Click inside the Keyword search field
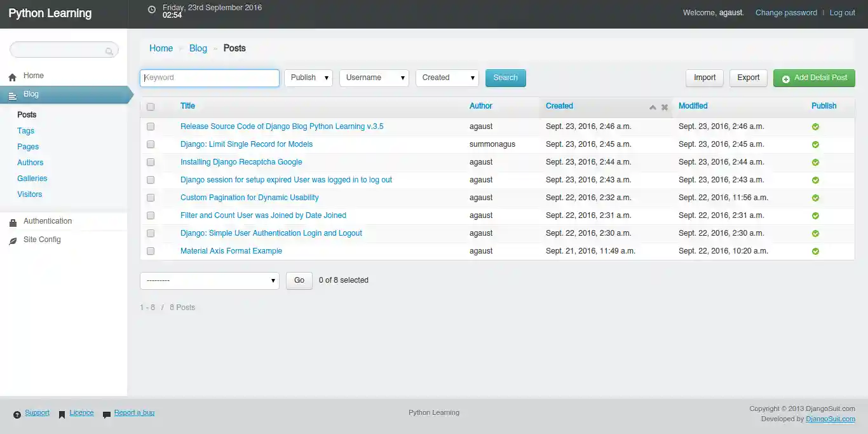 tap(209, 78)
